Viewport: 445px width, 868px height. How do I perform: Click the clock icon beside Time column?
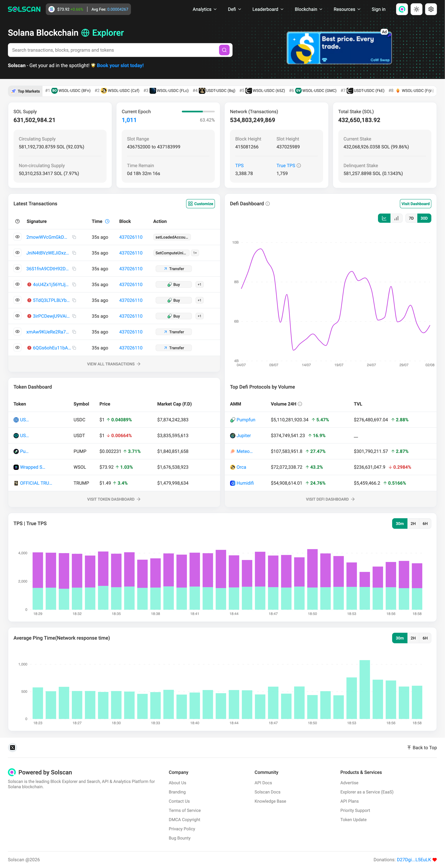107,221
